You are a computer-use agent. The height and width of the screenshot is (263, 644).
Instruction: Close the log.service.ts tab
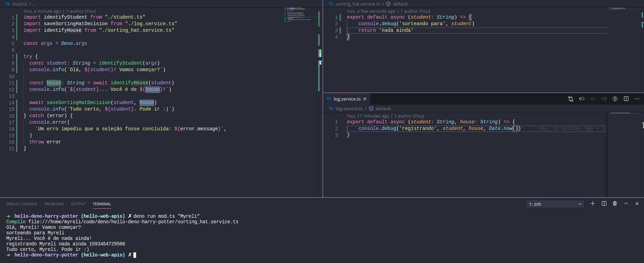pyautogui.click(x=365, y=99)
